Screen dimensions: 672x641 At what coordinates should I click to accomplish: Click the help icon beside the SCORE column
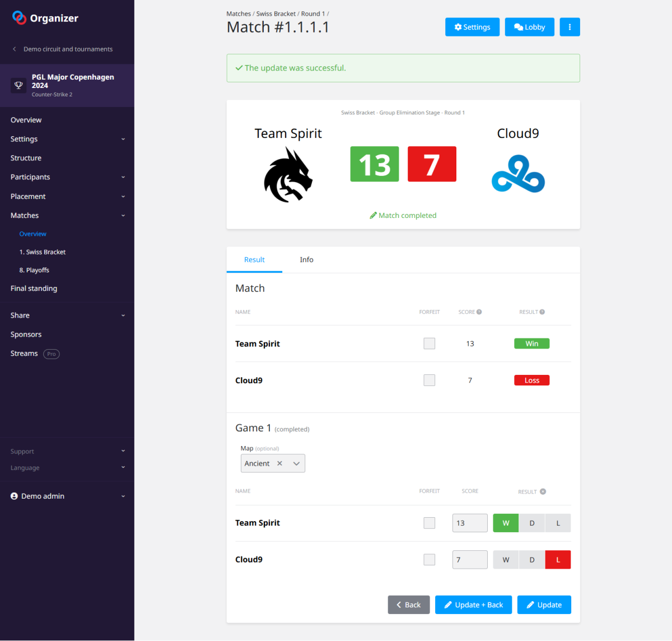pyautogui.click(x=479, y=312)
